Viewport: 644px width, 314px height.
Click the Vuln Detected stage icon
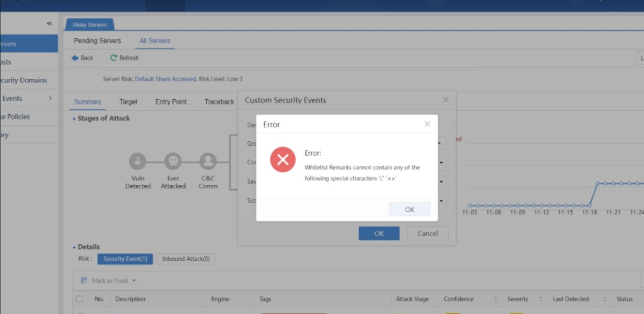click(x=138, y=161)
